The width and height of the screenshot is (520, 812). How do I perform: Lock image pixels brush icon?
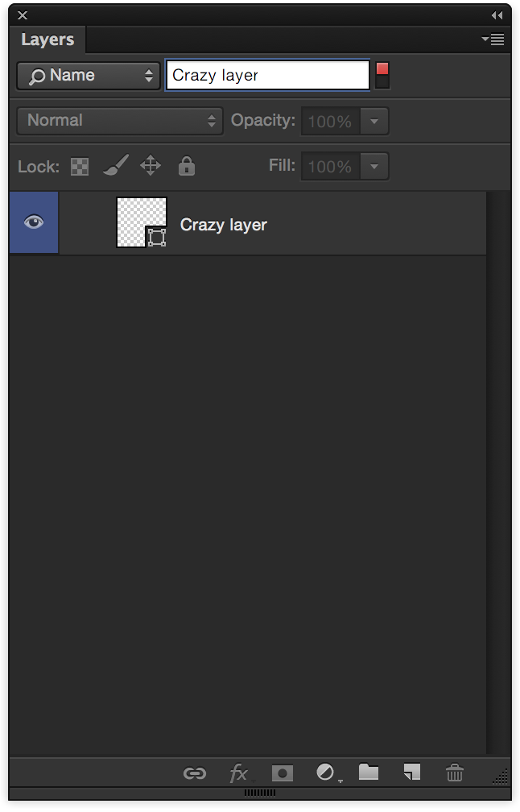[115, 166]
